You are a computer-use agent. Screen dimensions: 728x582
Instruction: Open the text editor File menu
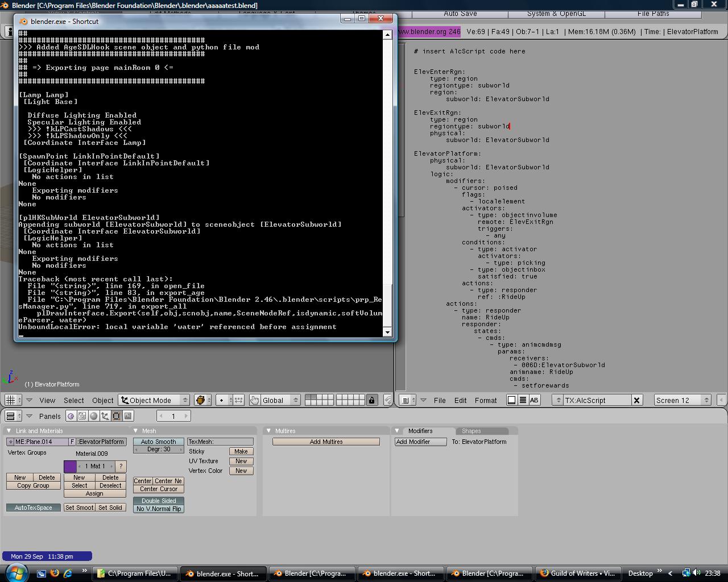(x=440, y=400)
